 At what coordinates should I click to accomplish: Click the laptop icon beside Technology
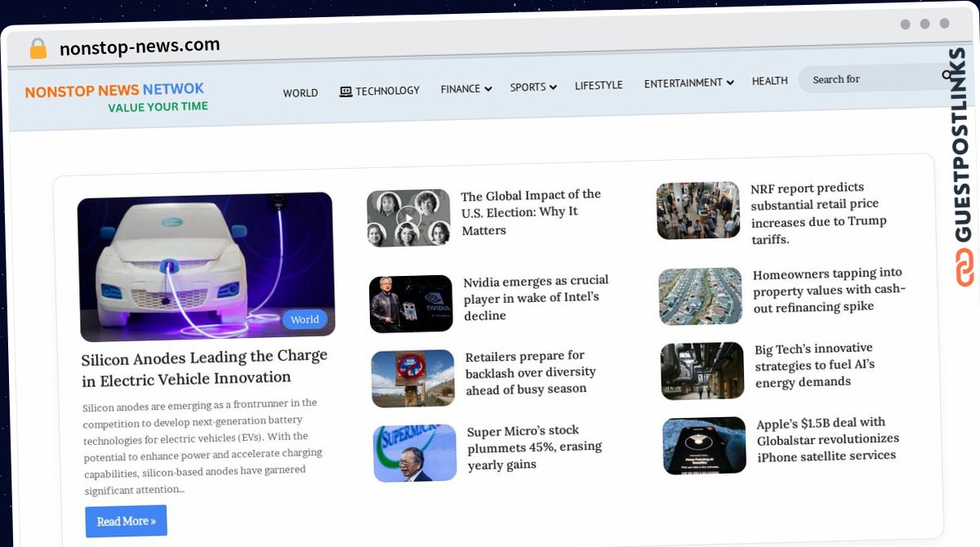pos(345,91)
